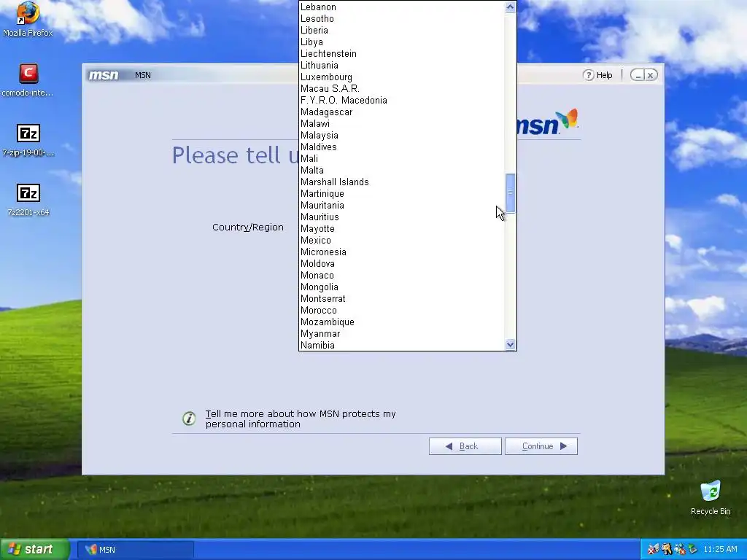Select Malta country option
The image size is (747, 560).
(x=402, y=171)
